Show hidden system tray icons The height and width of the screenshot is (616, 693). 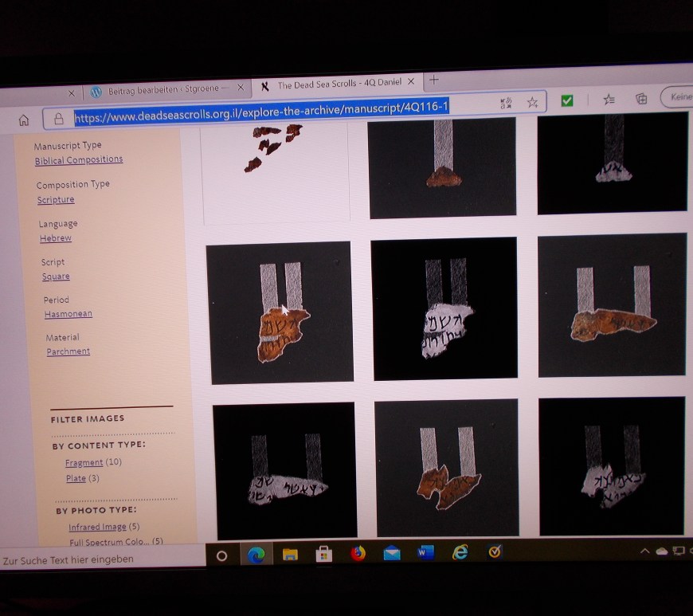coord(645,551)
